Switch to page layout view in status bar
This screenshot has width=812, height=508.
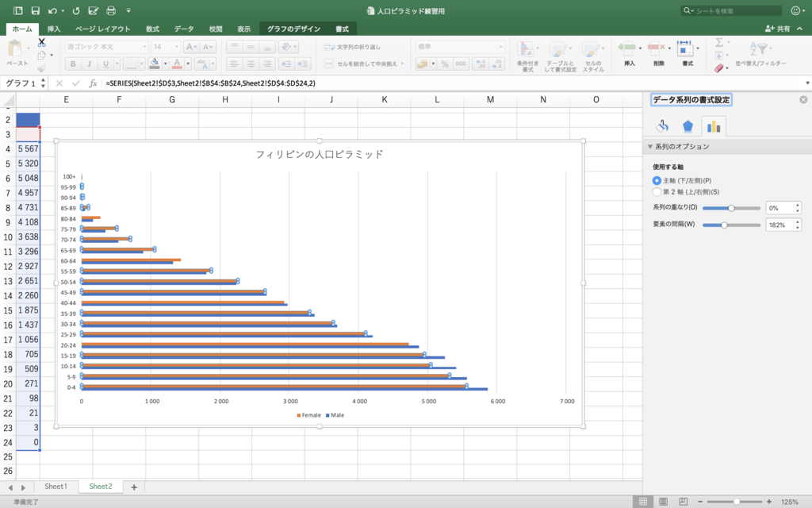coord(664,502)
